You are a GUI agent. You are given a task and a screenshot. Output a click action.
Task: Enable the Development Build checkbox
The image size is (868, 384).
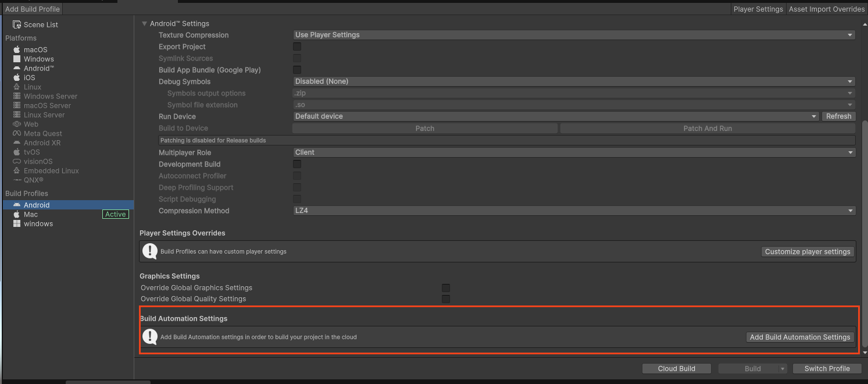click(x=297, y=164)
